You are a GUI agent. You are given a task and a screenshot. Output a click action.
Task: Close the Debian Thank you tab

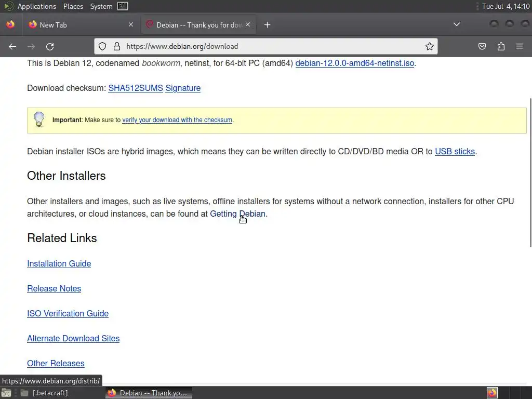pyautogui.click(x=248, y=24)
